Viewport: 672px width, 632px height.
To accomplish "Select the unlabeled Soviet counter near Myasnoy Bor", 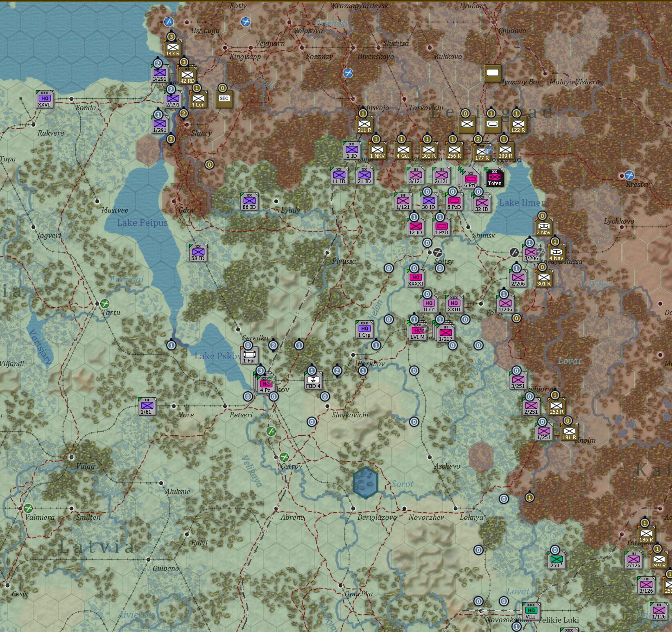I will point(493,73).
